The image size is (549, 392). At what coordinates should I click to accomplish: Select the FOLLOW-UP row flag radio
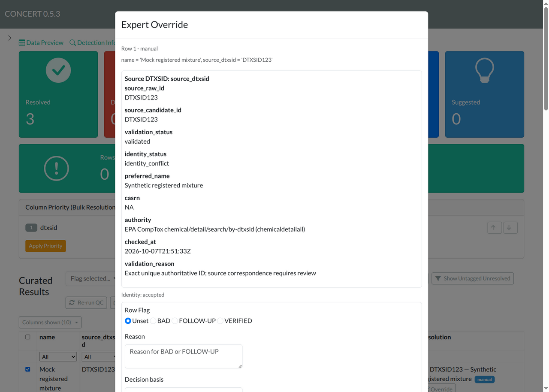click(175, 321)
